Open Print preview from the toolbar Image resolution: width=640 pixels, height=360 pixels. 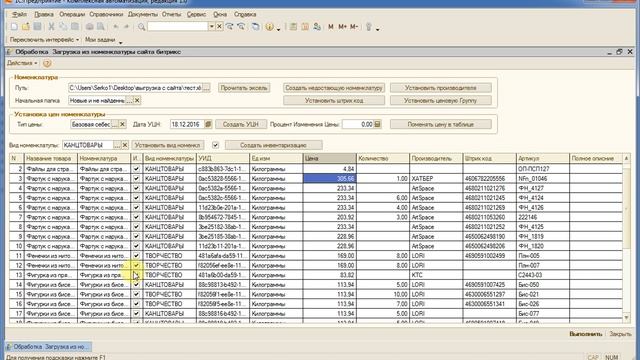click(x=101, y=27)
